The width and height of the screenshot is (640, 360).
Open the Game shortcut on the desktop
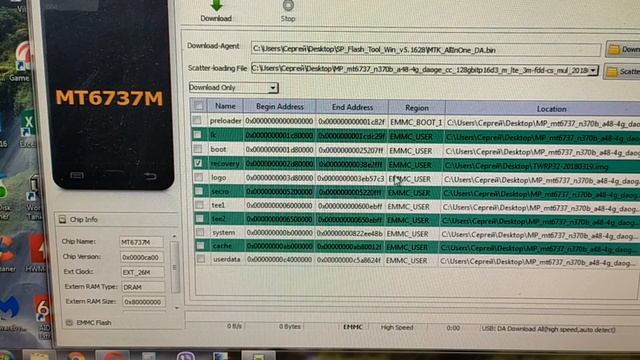pyautogui.click(x=22, y=61)
